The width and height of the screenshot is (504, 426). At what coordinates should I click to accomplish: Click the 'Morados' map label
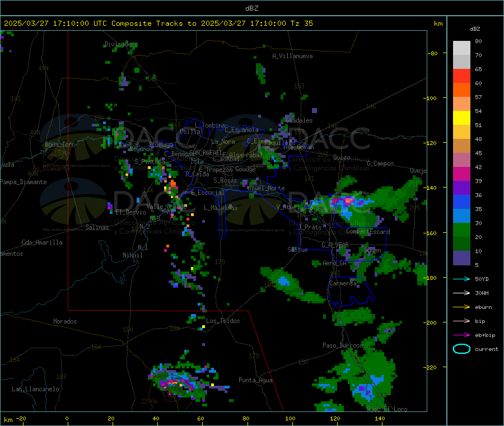pos(65,321)
